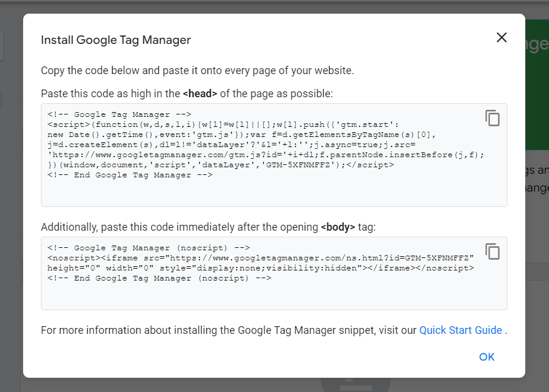Copy the head script snippet to clipboard
Image resolution: width=549 pixels, height=392 pixels.
click(x=493, y=118)
